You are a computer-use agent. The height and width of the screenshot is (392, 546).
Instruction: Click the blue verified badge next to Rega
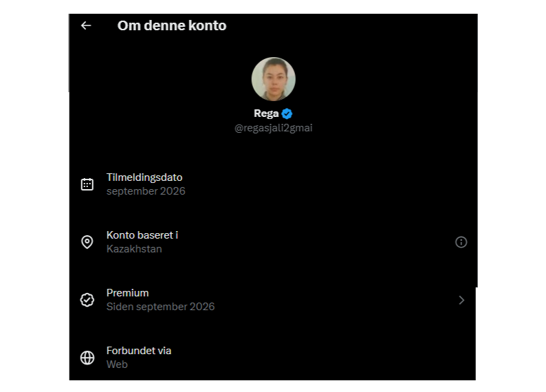point(287,113)
